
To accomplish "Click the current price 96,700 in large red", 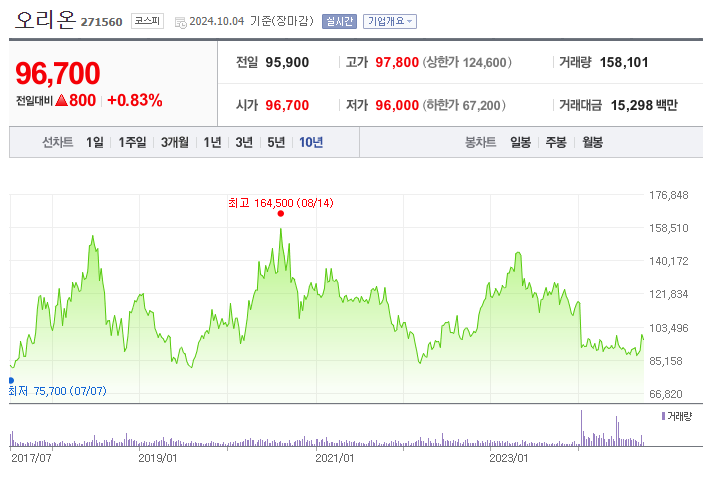I will 58,73.
